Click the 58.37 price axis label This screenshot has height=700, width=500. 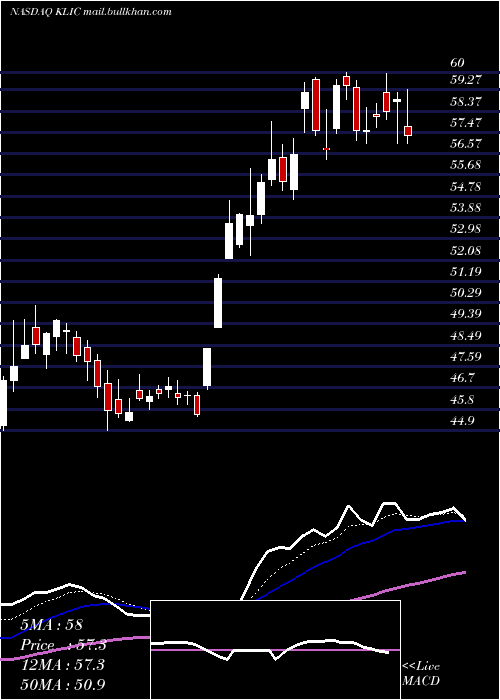tap(467, 101)
